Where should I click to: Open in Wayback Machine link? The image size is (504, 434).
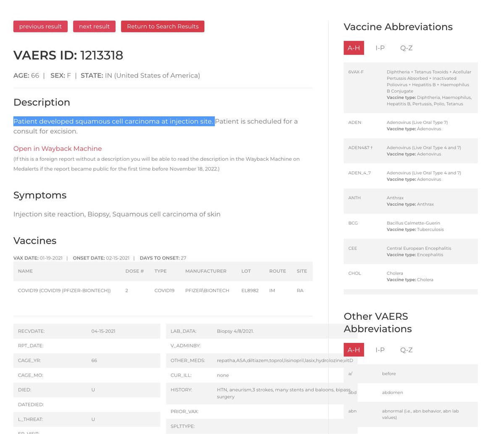pos(58,149)
